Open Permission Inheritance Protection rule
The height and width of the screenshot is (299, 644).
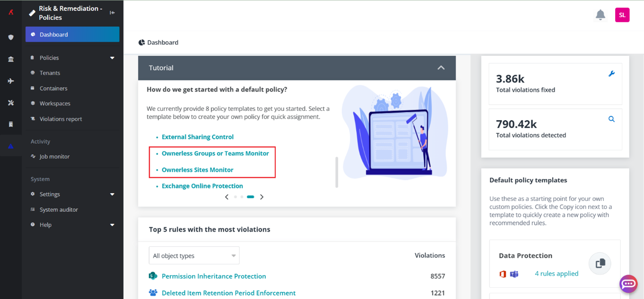point(213,276)
